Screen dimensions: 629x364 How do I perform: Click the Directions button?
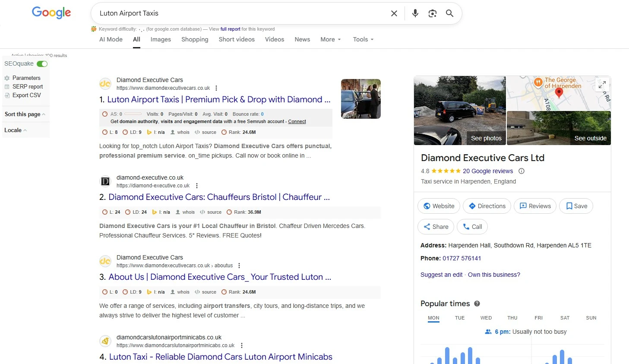coord(487,206)
